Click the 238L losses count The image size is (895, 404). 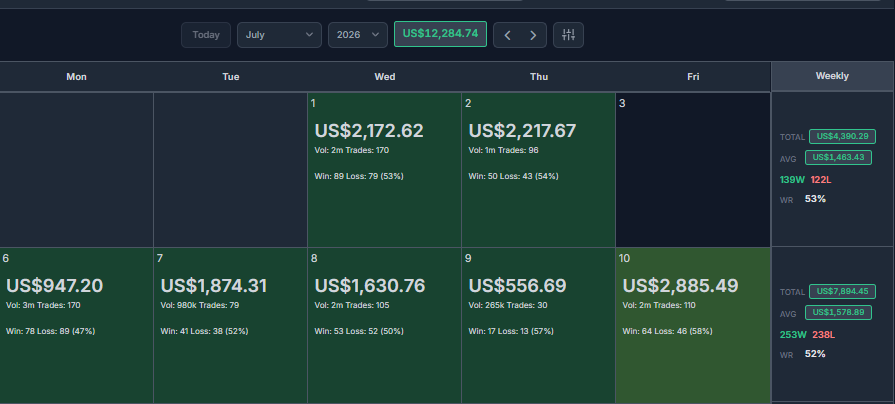pos(824,335)
